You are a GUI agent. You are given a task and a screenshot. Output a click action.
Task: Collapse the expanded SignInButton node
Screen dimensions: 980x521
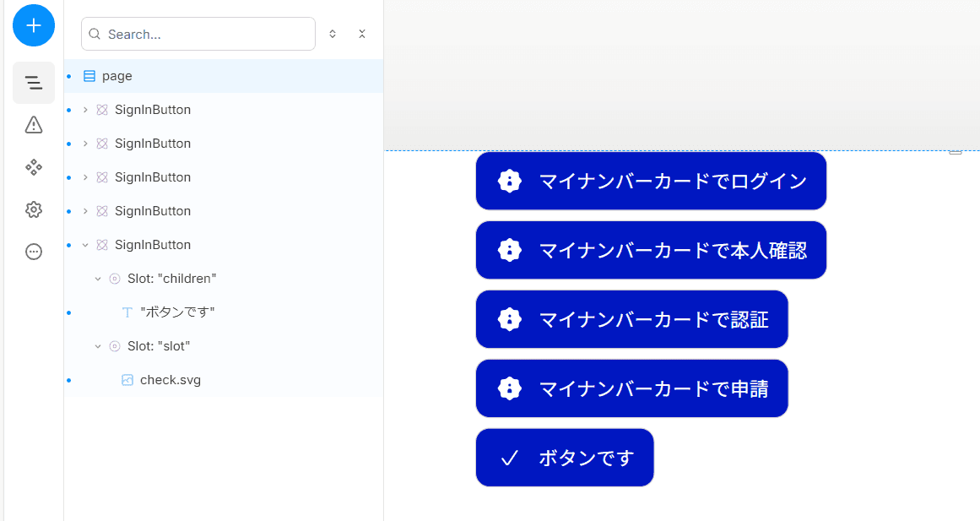point(85,245)
